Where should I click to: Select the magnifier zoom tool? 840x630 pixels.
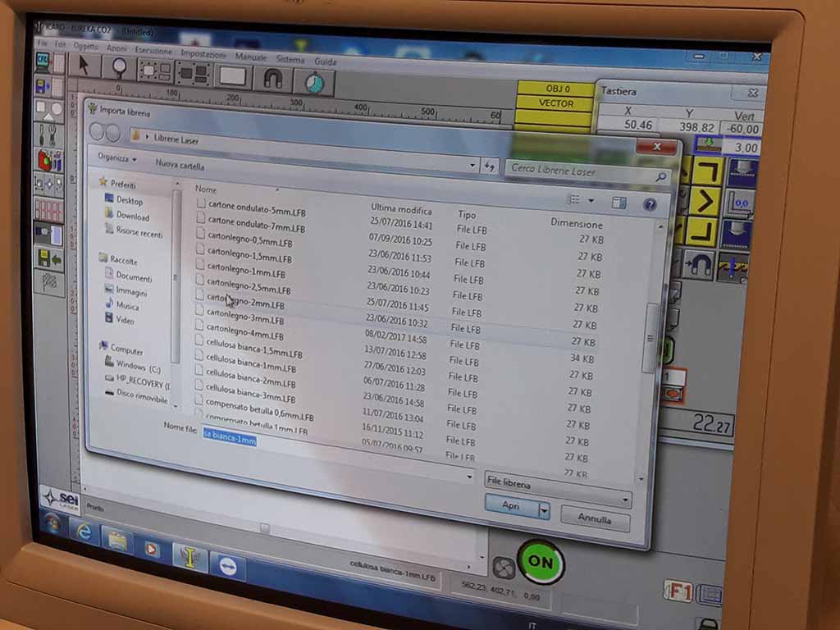120,69
